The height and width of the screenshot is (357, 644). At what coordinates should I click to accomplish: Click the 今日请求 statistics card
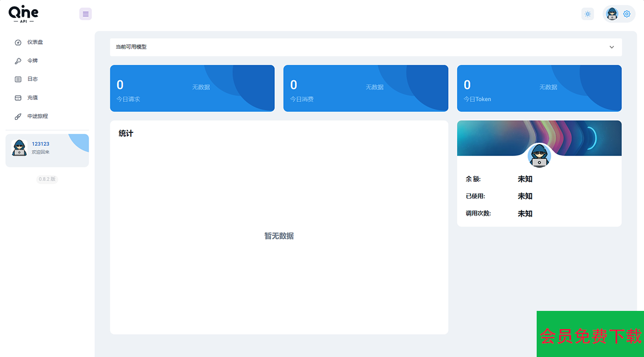tap(192, 88)
